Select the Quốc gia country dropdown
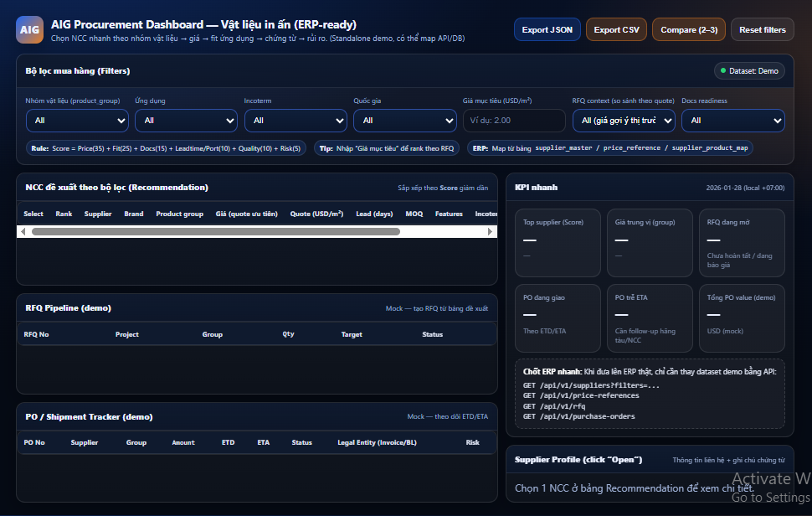812x516 pixels. 404,121
